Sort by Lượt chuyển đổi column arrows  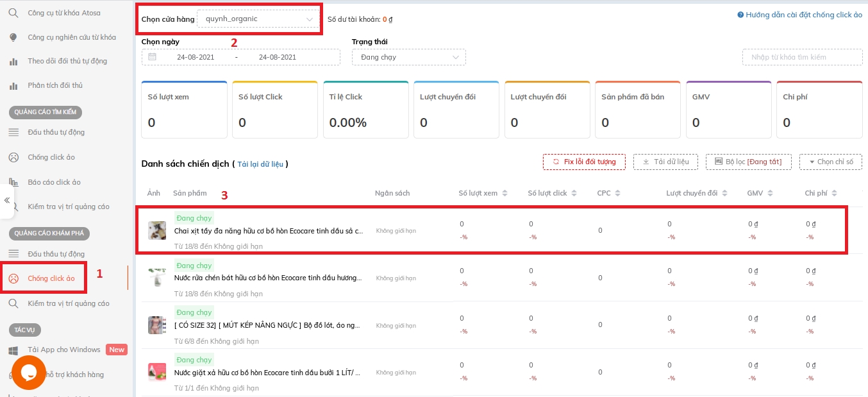click(x=724, y=193)
